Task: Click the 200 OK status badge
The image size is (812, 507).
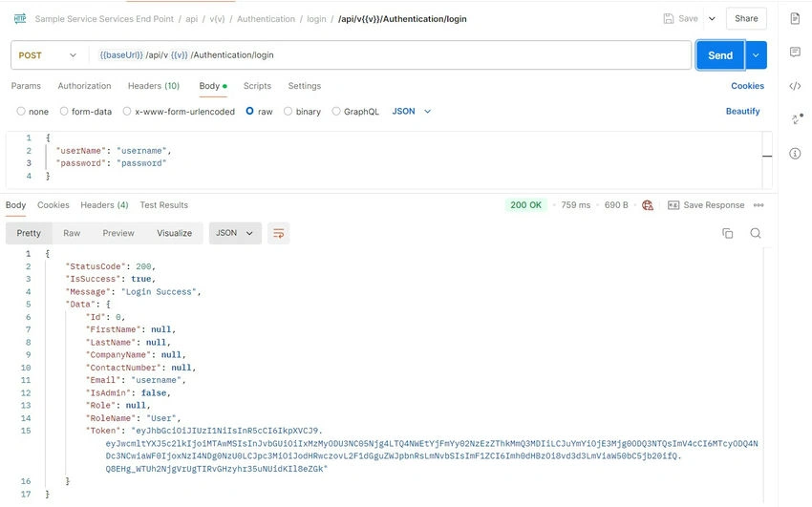Action: coord(525,205)
